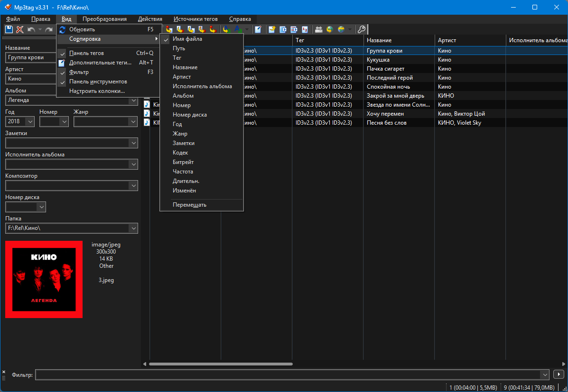
Task: Click the Undo arrow in the toolbar
Action: pyautogui.click(x=31, y=30)
